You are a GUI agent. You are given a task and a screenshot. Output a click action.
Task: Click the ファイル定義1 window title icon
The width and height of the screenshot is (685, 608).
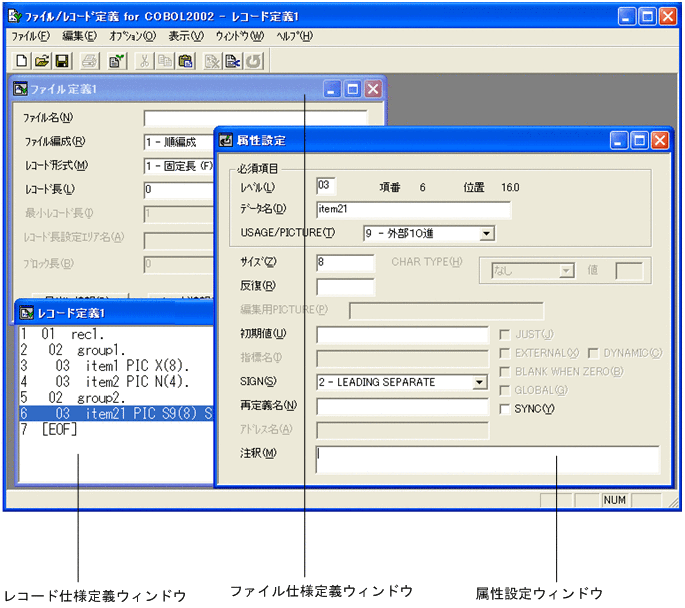(x=21, y=89)
